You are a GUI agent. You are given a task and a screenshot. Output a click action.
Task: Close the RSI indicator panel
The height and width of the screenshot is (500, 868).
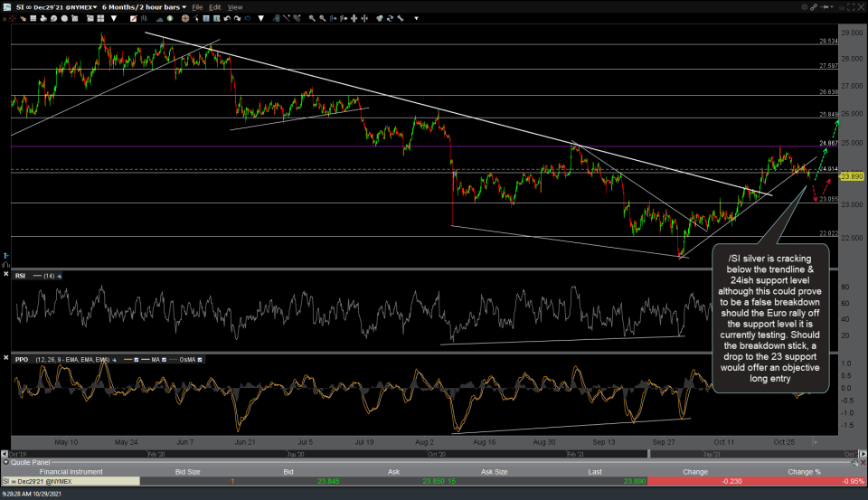[7, 275]
